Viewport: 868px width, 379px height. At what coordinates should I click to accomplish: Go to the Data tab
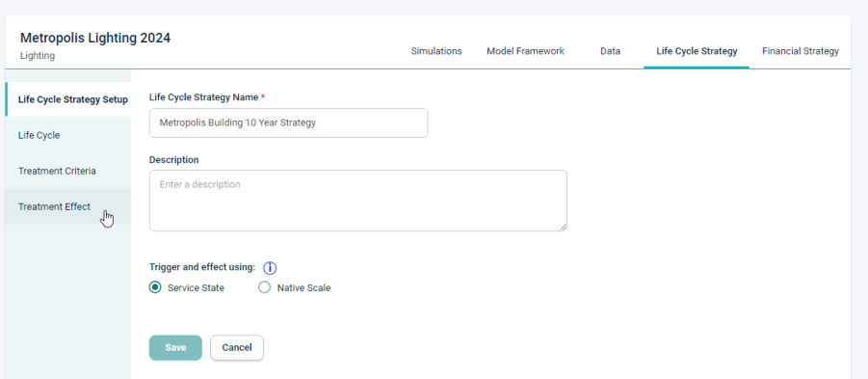click(610, 51)
